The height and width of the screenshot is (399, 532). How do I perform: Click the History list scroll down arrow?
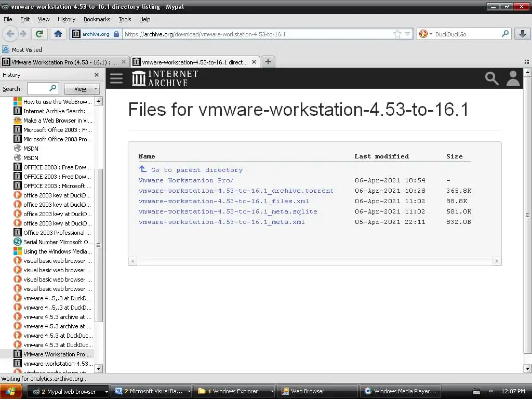pyautogui.click(x=98, y=369)
